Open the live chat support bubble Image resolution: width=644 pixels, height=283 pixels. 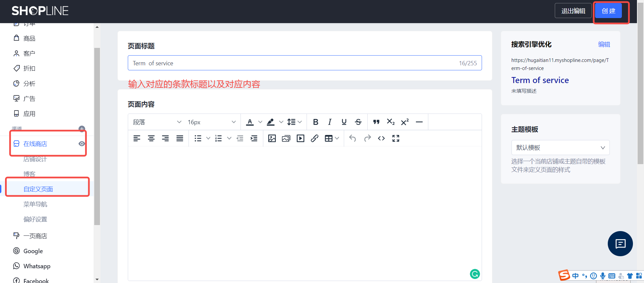(x=620, y=244)
